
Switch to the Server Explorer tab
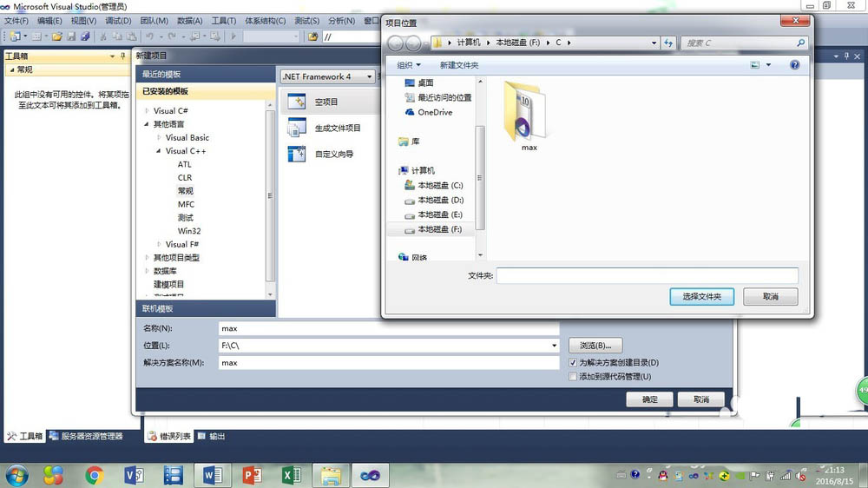pyautogui.click(x=86, y=436)
